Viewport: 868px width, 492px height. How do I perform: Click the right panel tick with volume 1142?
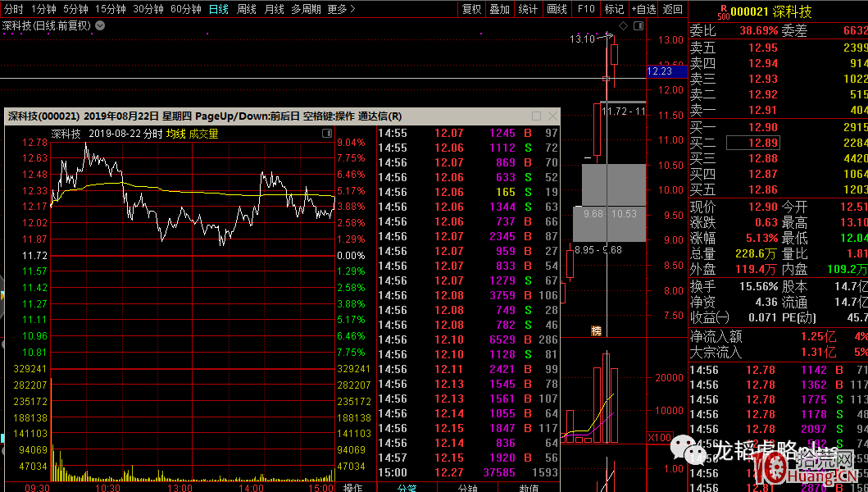click(779, 370)
